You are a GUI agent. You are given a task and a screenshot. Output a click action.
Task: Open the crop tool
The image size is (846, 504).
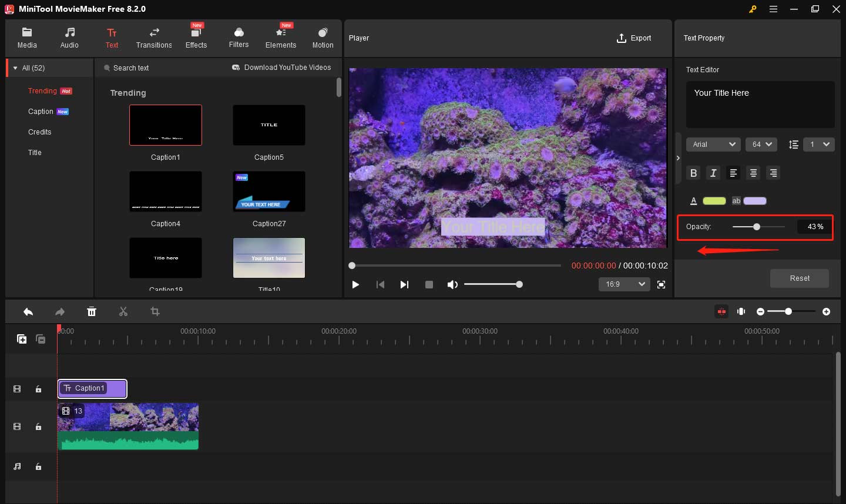point(155,312)
